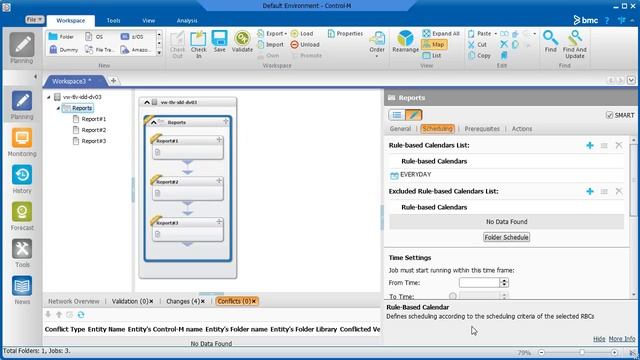Switch properties pane to list mode
This screenshot has width=640, height=360.
click(x=396, y=115)
